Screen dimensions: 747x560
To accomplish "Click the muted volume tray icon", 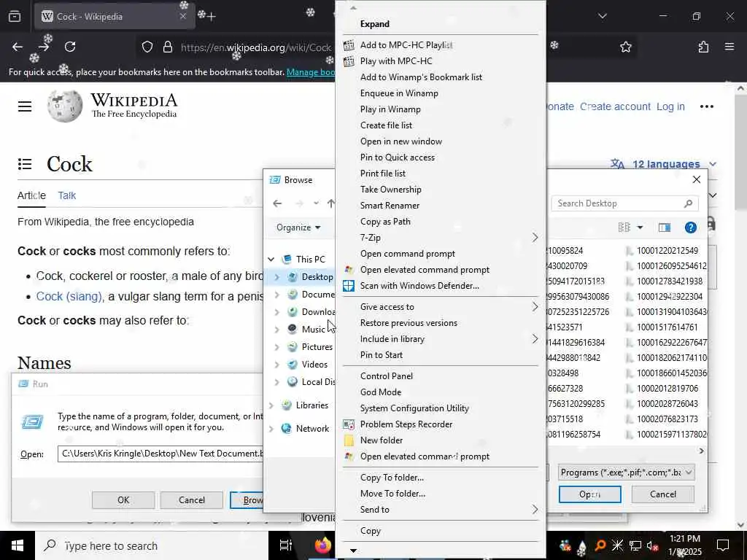I will 652,545.
